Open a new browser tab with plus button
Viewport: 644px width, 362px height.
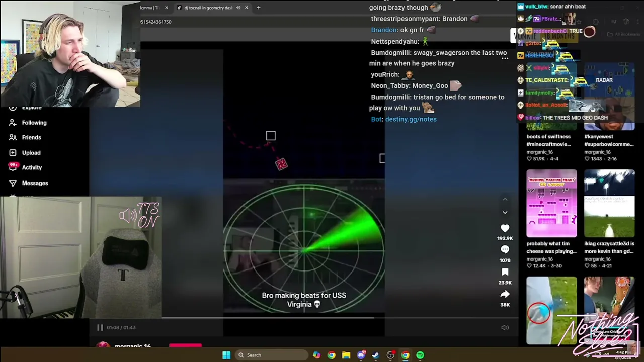(258, 8)
